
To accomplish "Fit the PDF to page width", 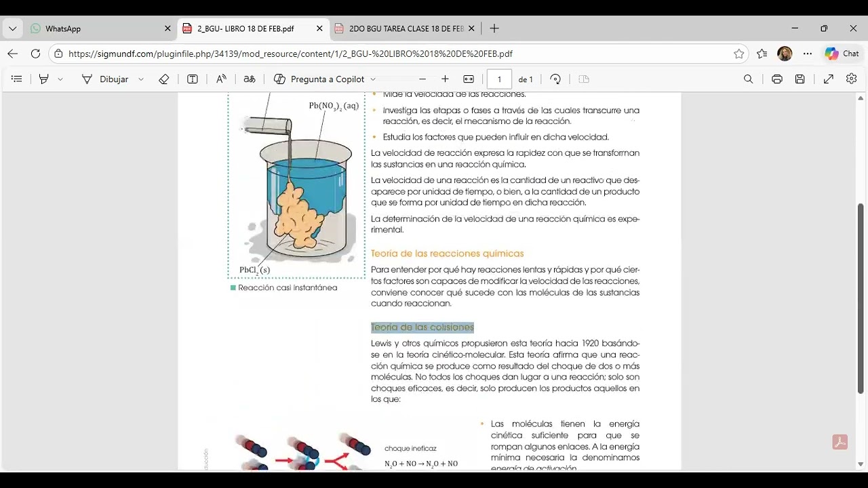I will [469, 79].
